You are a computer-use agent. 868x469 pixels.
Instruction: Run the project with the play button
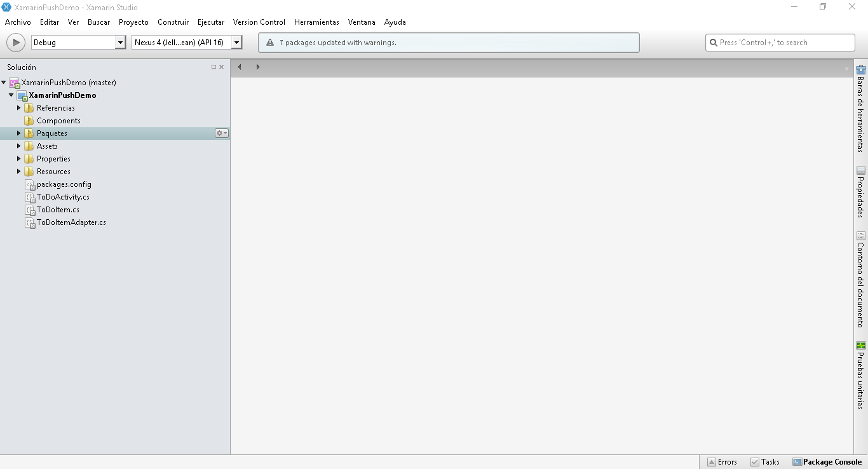(15, 43)
